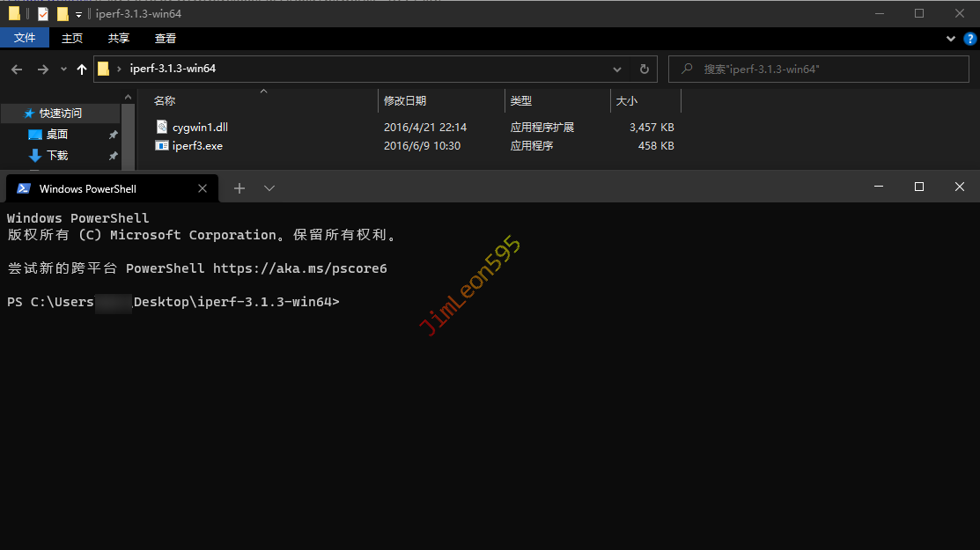Open Explorer help via the question mark icon
Image resolution: width=980 pixels, height=550 pixels.
(969, 39)
